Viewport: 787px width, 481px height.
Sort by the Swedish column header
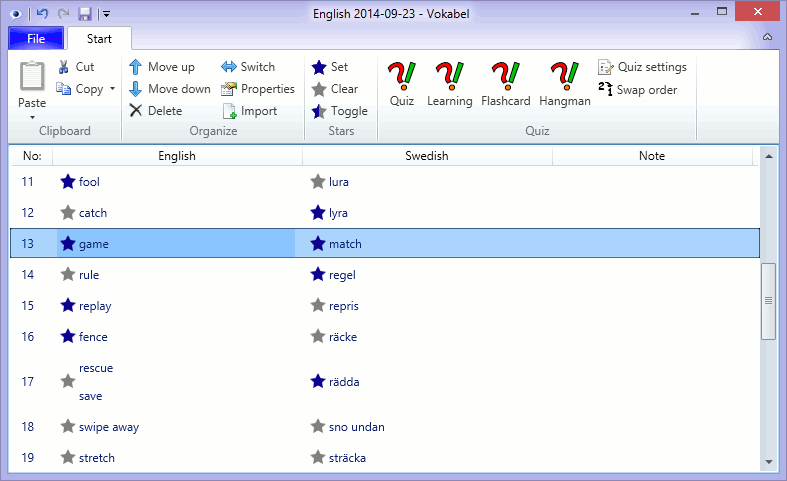[427, 156]
